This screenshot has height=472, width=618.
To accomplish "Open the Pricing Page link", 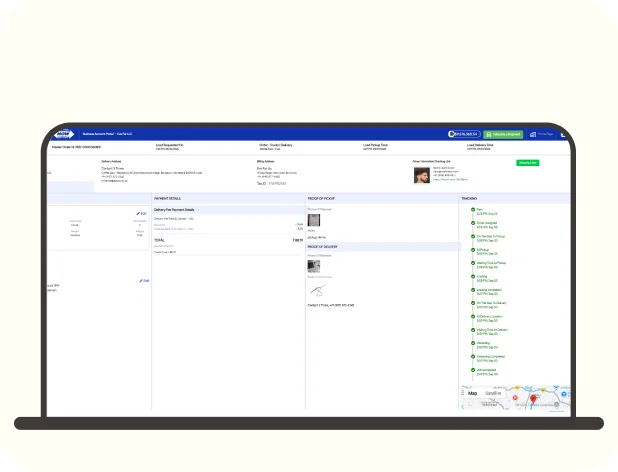I will tap(545, 133).
